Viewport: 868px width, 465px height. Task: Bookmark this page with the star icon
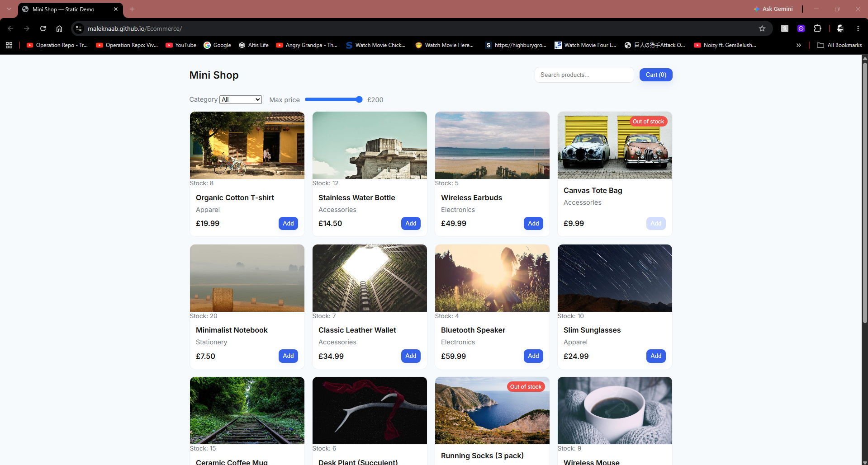pos(762,28)
